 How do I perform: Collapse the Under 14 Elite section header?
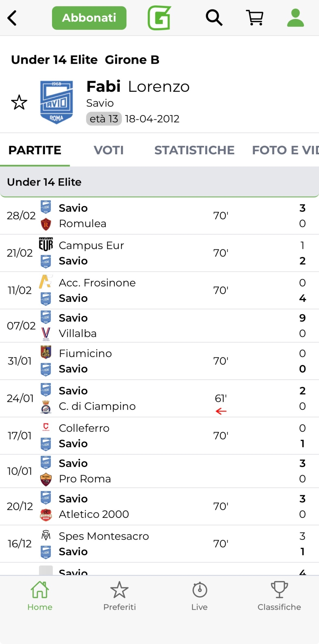159,182
